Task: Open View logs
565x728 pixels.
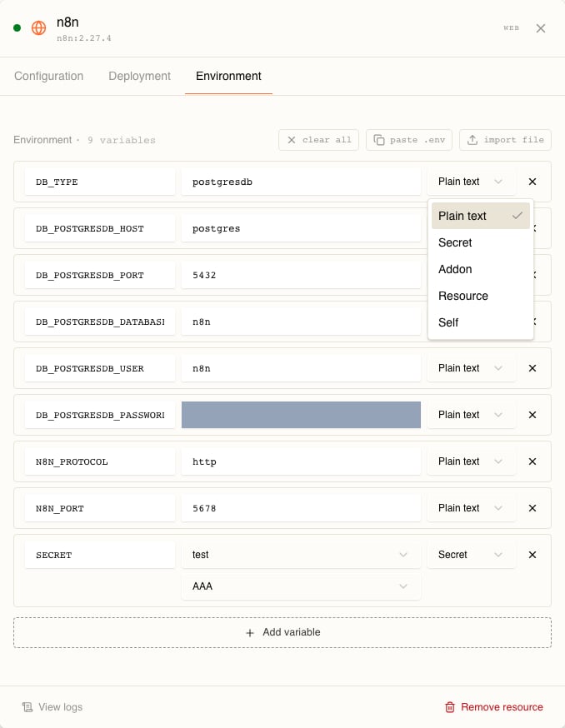Action: tap(52, 707)
